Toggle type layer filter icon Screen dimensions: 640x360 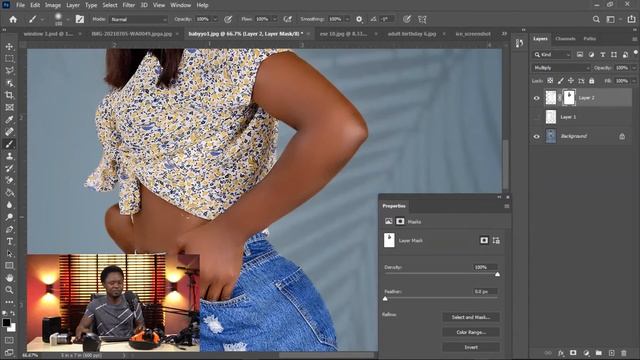(x=602, y=55)
